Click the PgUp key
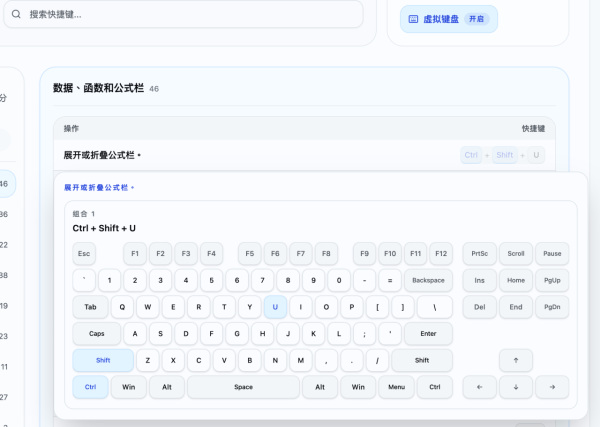600x427 pixels. pos(552,280)
